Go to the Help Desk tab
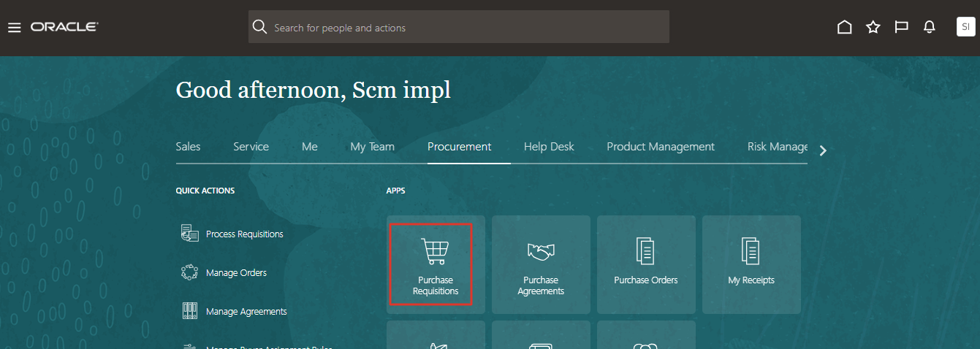Viewport: 980px width, 349px height. [x=549, y=147]
